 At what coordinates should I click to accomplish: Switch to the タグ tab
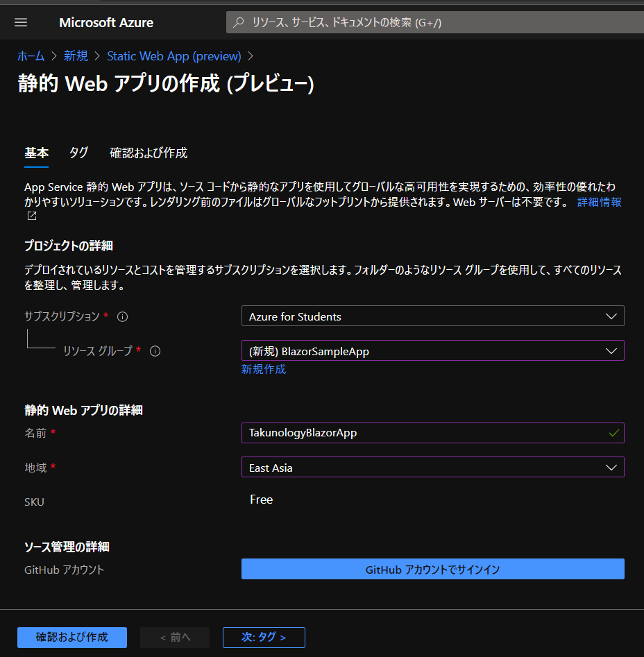[x=78, y=153]
